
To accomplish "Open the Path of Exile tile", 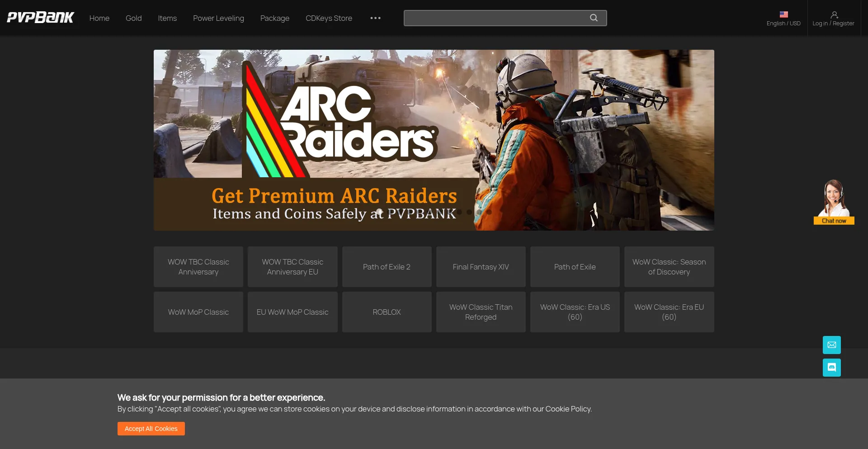I will point(575,267).
